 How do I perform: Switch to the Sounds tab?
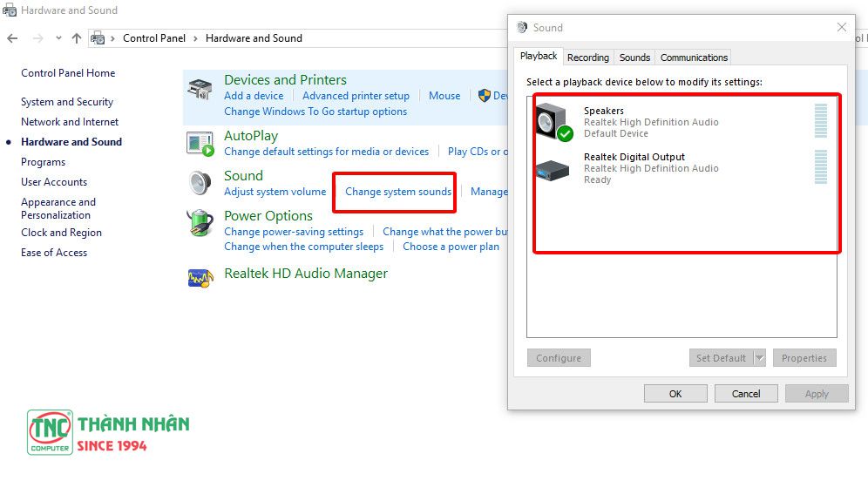tap(634, 58)
